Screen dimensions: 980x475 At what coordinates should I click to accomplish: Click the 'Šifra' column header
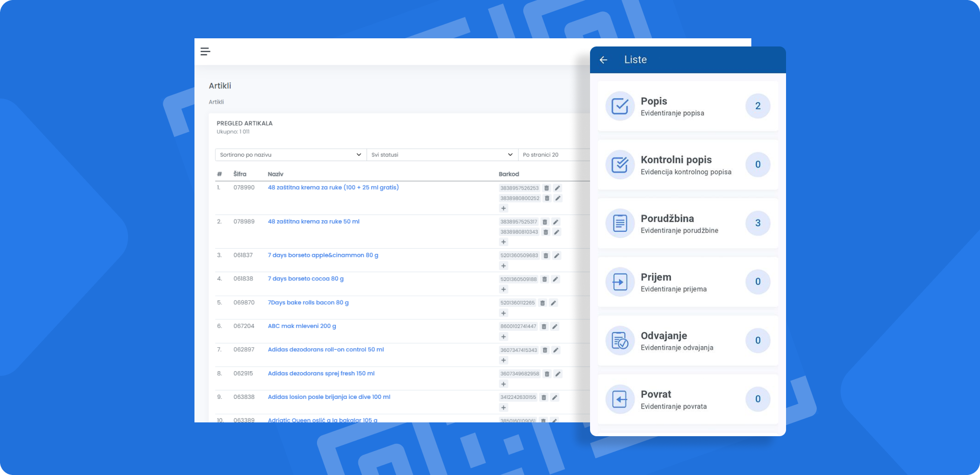(240, 174)
